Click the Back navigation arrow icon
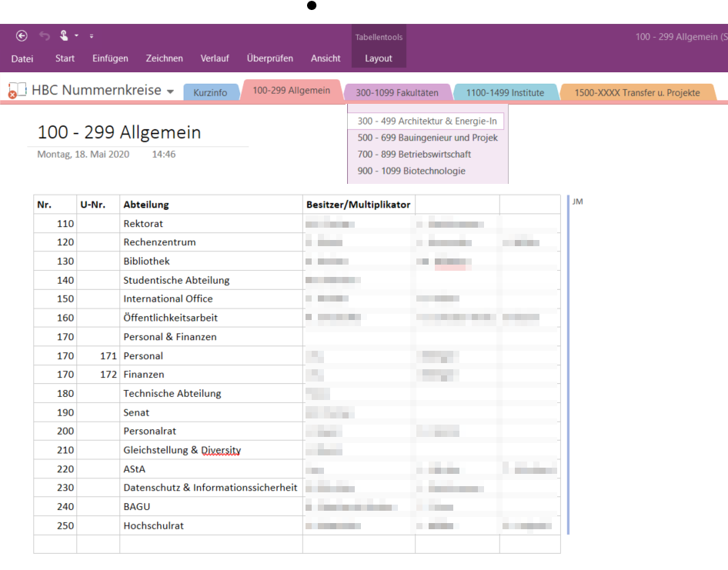The height and width of the screenshot is (570, 728). pyautogui.click(x=22, y=35)
